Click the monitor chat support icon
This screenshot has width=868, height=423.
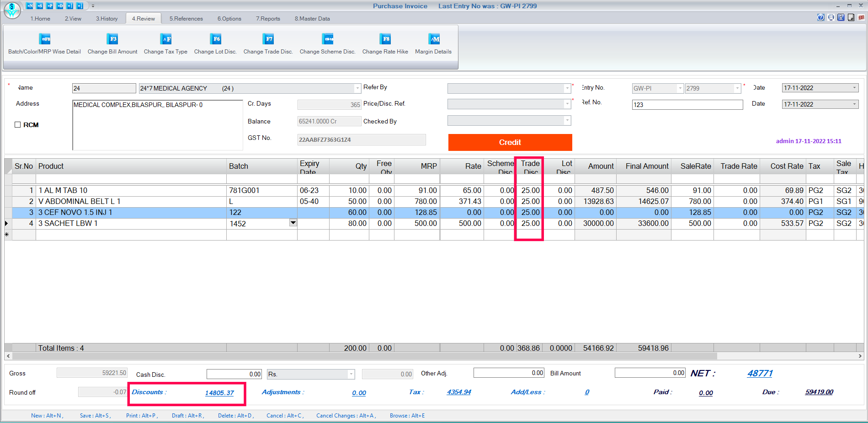click(831, 17)
